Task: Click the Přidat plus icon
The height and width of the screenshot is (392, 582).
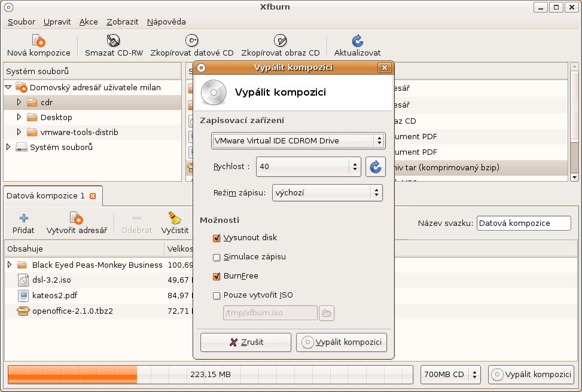Action: pyautogui.click(x=24, y=218)
